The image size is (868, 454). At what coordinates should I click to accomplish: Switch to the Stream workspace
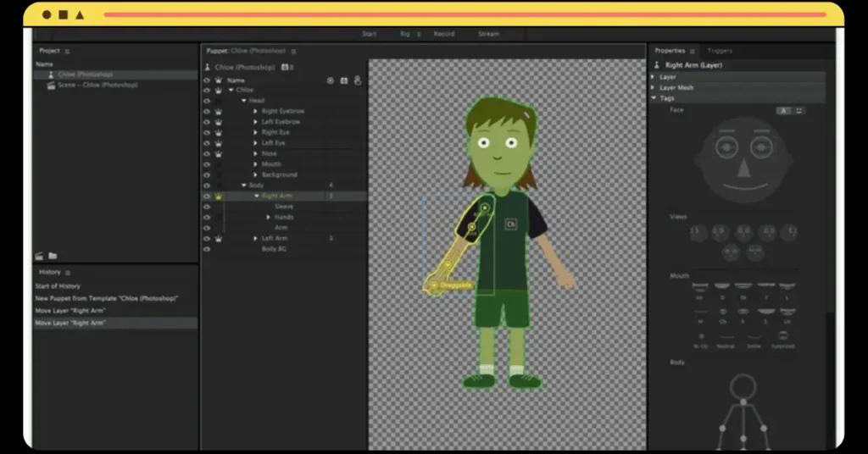coord(489,34)
